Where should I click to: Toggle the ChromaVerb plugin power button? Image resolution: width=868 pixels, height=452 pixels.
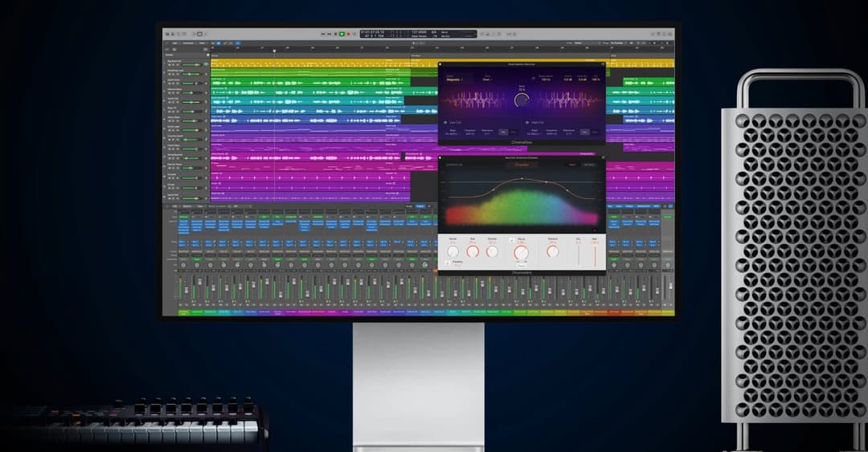440,157
